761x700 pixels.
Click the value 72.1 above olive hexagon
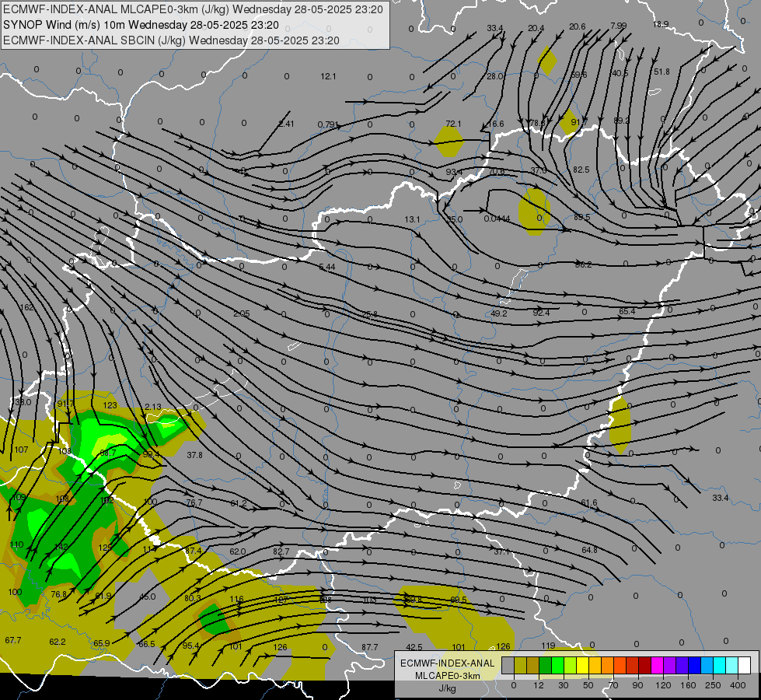453,124
